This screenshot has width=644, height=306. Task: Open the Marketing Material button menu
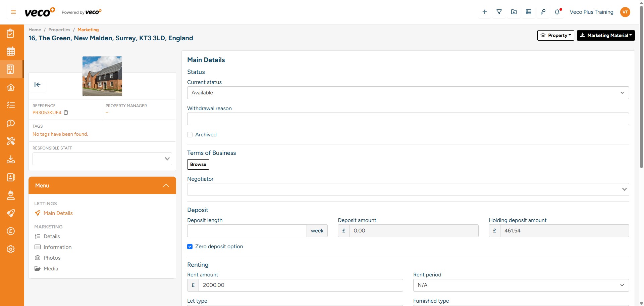point(606,35)
